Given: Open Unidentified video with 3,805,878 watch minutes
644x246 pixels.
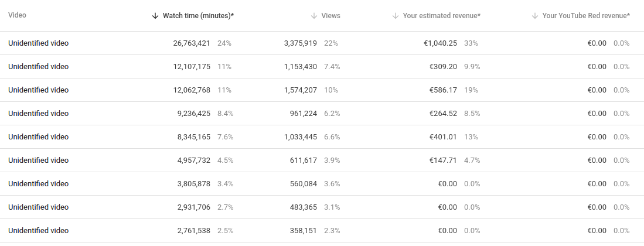Looking at the screenshot, I should point(38,184).
